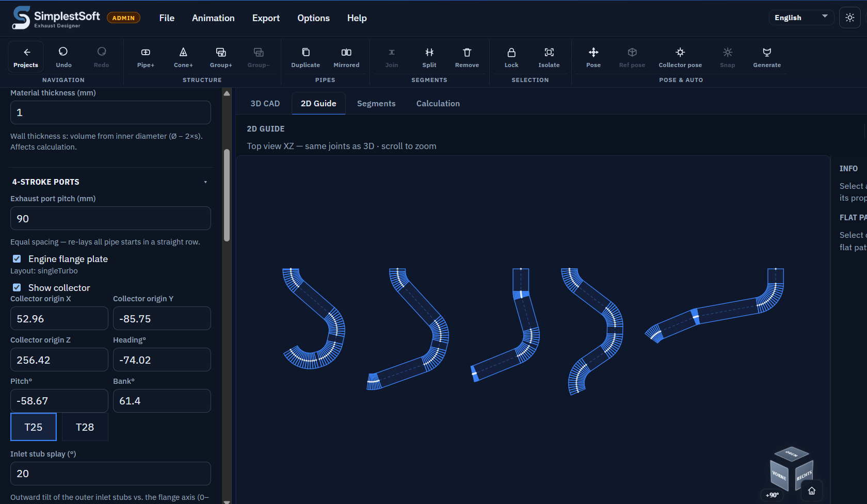Activate the Pose tool

click(593, 57)
